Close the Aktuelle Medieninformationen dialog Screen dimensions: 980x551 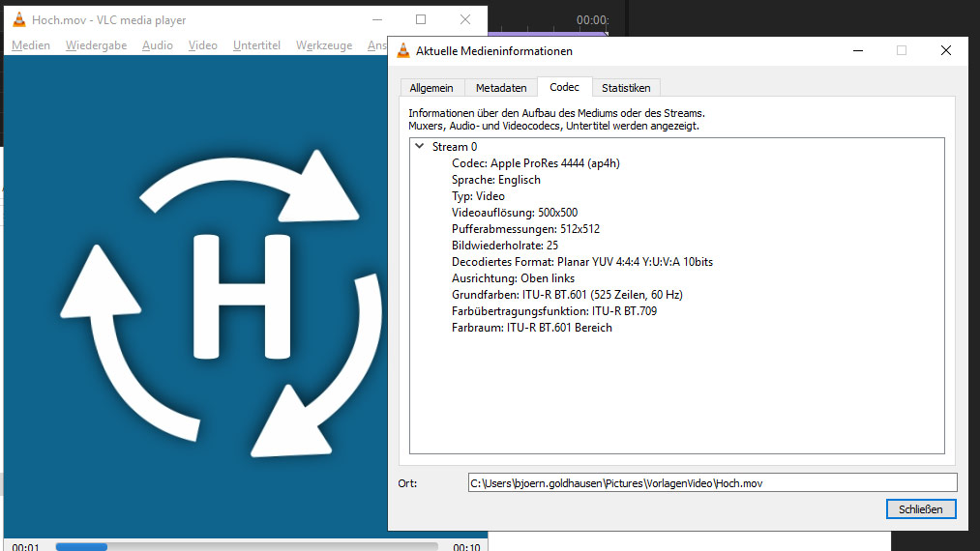945,50
